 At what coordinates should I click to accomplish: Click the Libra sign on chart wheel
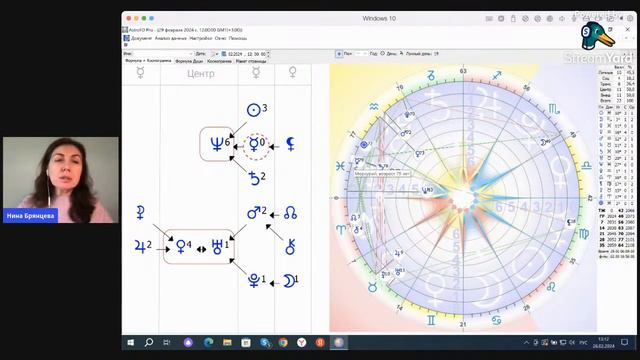pyautogui.click(x=587, y=165)
